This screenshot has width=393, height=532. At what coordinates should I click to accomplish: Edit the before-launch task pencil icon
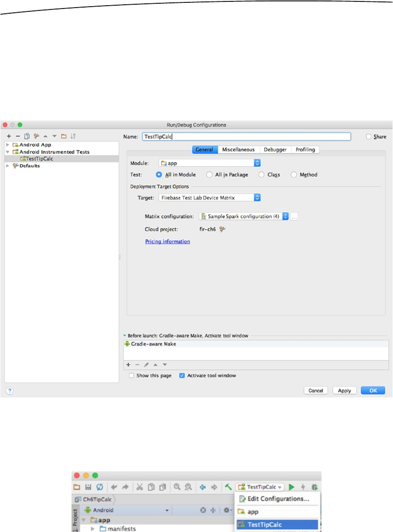pos(146,365)
